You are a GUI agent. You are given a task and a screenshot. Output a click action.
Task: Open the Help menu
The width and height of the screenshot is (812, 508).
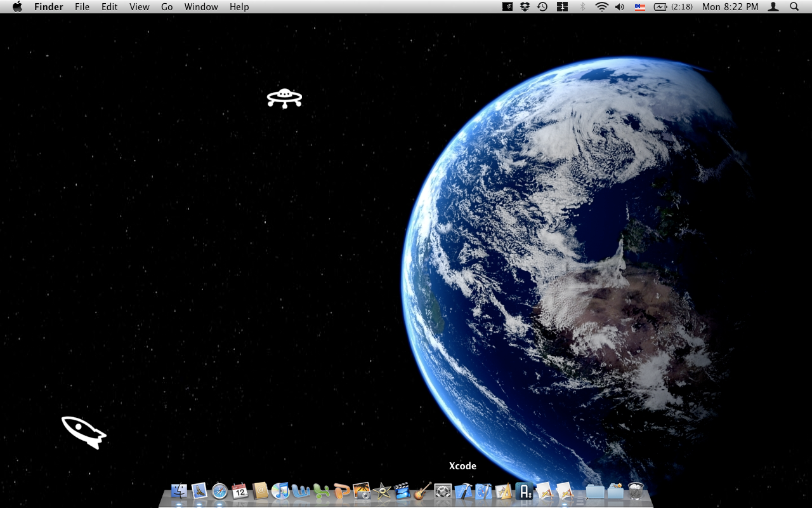239,7
